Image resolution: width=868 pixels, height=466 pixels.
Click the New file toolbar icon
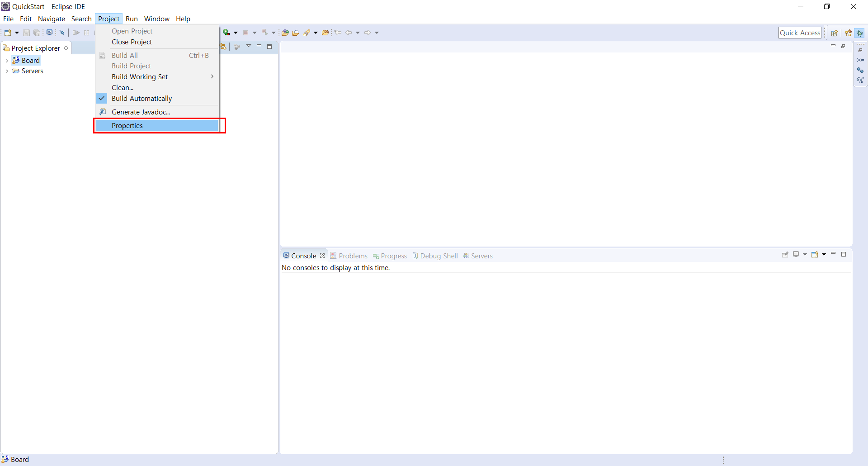(8, 33)
